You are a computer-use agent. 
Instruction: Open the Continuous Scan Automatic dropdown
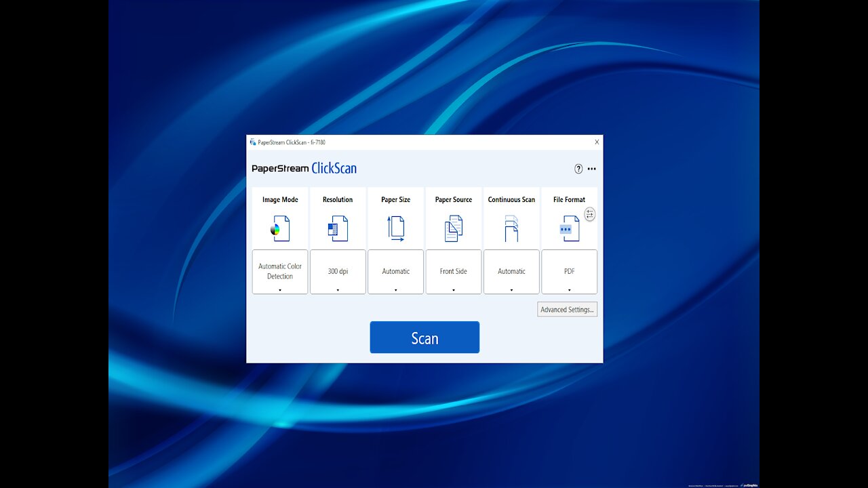point(511,272)
